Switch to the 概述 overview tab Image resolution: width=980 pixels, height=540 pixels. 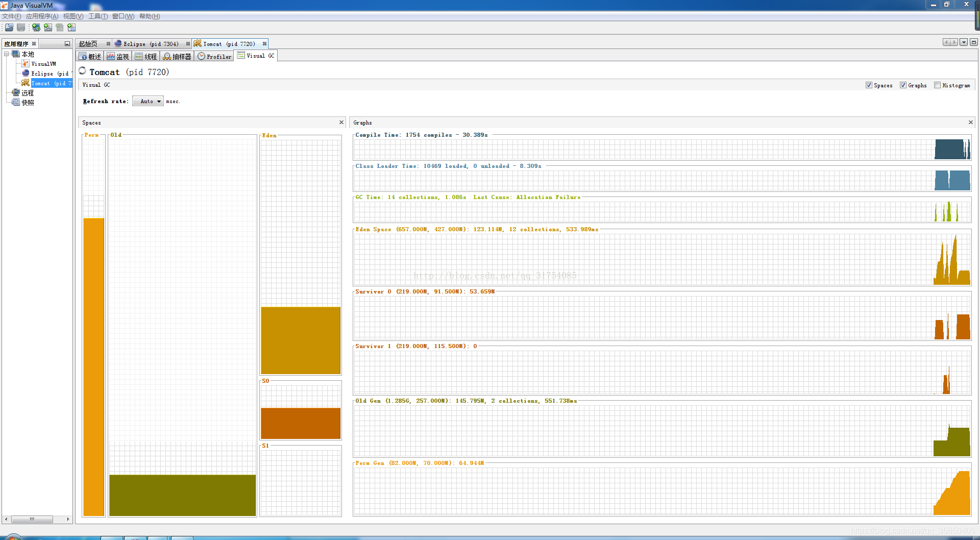[x=90, y=56]
